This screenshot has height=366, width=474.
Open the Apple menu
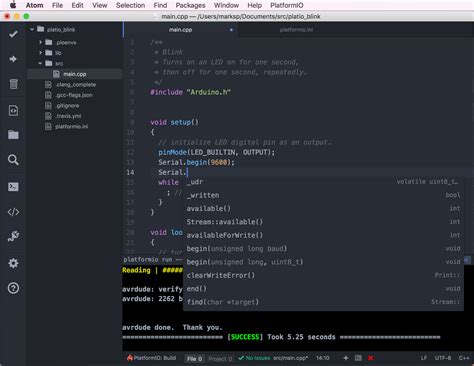click(x=13, y=5)
